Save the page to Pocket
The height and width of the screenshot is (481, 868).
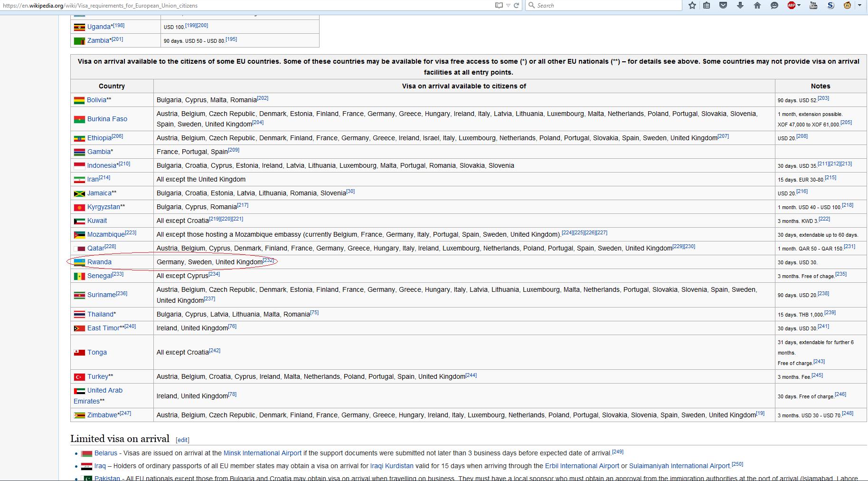[x=723, y=6]
